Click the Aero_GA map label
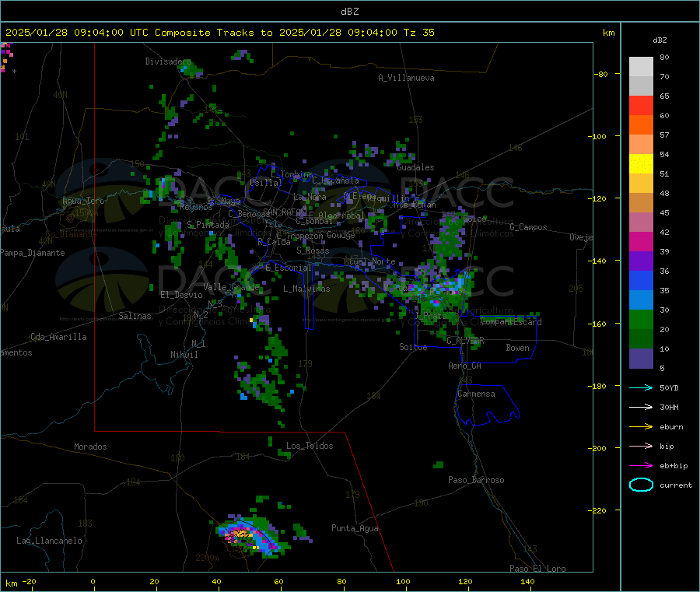This screenshot has height=592, width=700. click(465, 366)
